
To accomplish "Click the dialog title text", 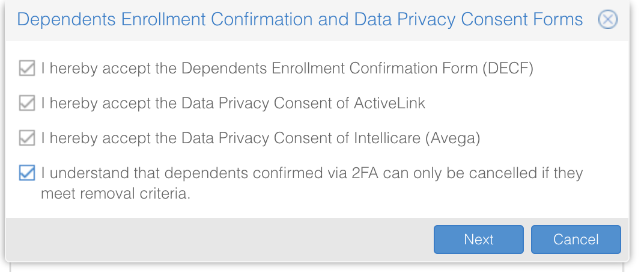I will pos(300,20).
